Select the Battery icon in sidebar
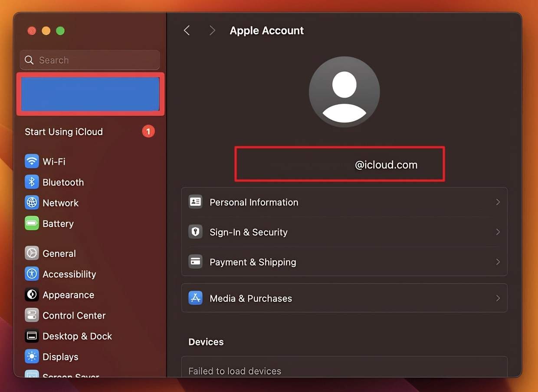The height and width of the screenshot is (392, 538). (32, 224)
